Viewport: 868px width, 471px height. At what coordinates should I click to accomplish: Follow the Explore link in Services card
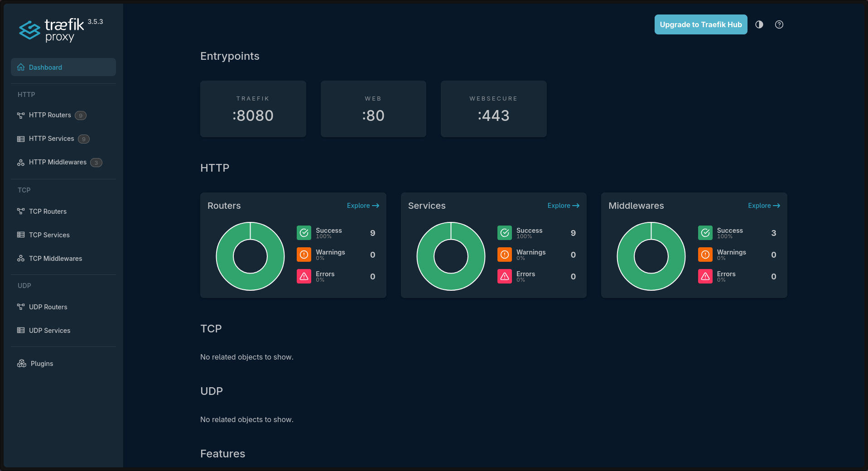point(563,206)
